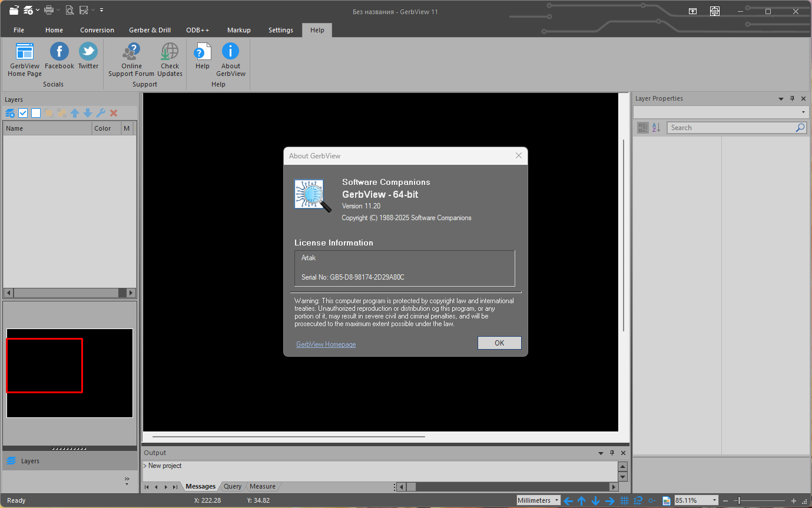Click the color palette page icon in status bar

[666, 501]
